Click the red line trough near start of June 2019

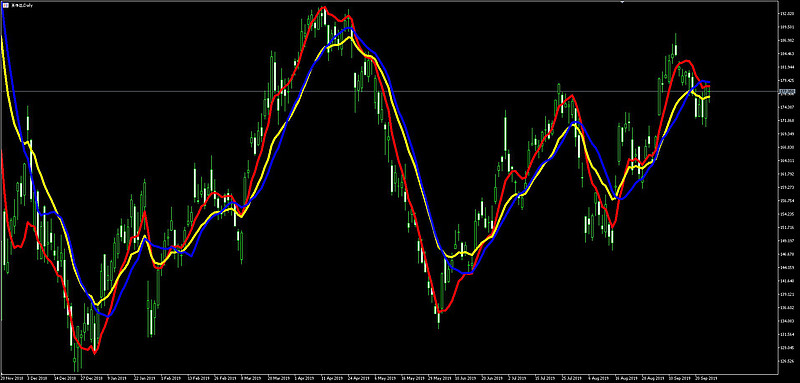440,311
